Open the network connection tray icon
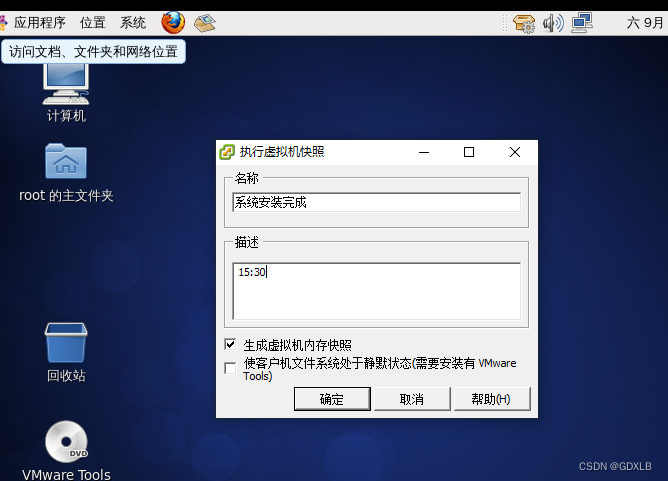This screenshot has width=668, height=481. [582, 23]
